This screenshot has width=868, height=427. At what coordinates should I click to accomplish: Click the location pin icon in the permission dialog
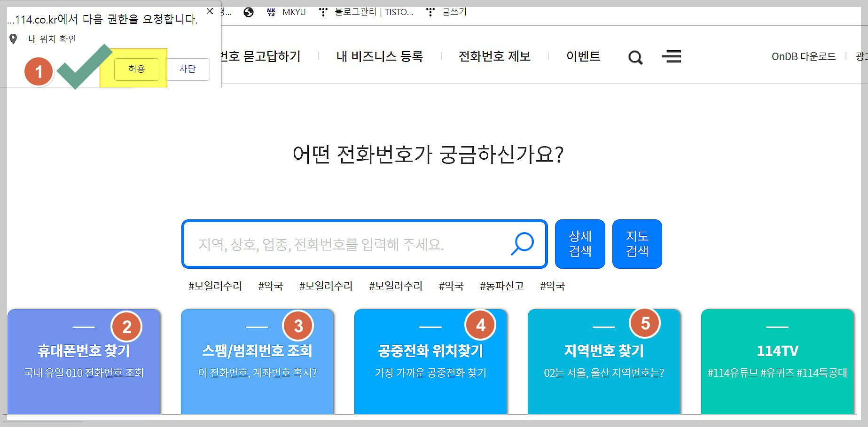point(14,38)
